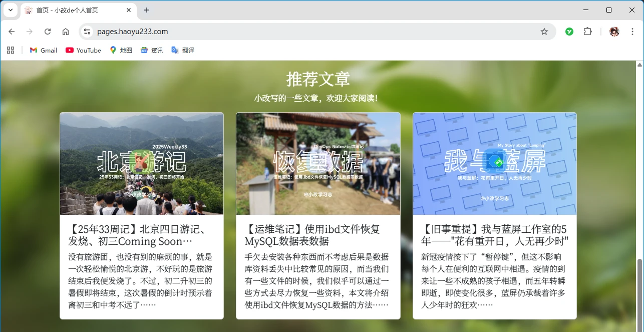Open the 【旧事重提】我与蓝屏工作室 article title
Image resolution: width=644 pixels, height=332 pixels.
click(x=495, y=235)
